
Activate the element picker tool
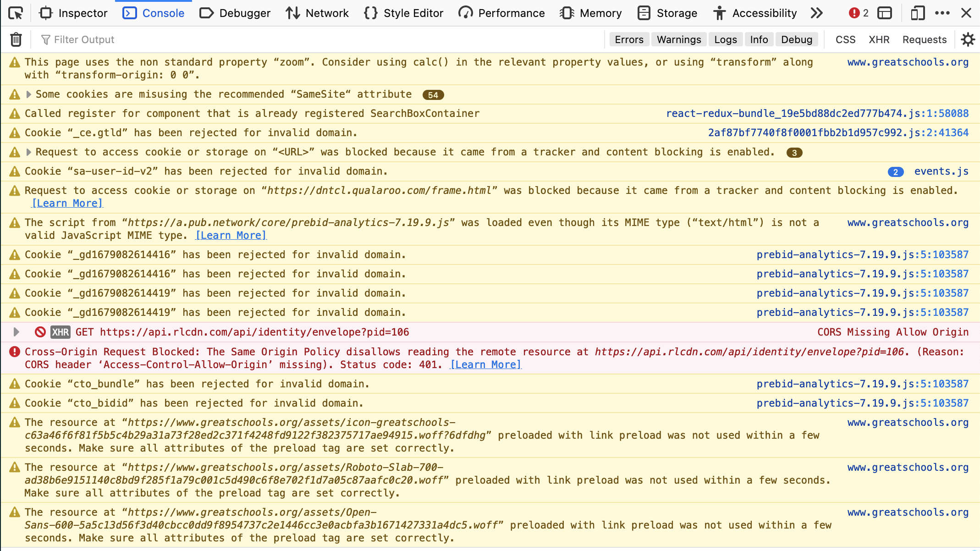pos(16,13)
